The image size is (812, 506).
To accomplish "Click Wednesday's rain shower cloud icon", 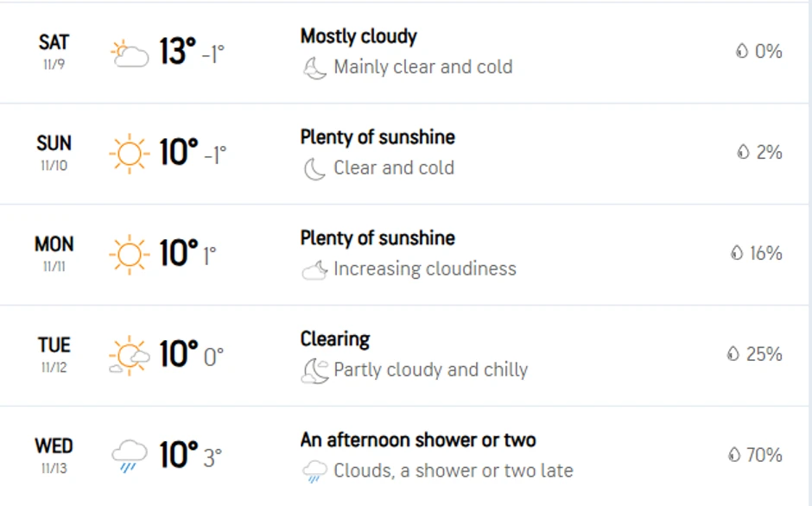I will tap(130, 455).
